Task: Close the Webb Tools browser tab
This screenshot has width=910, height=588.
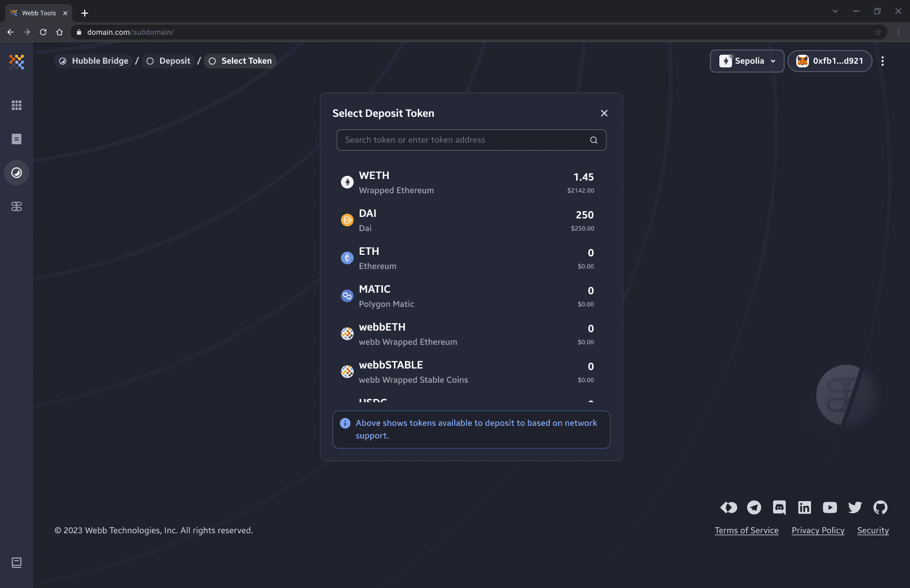Action: click(x=65, y=13)
